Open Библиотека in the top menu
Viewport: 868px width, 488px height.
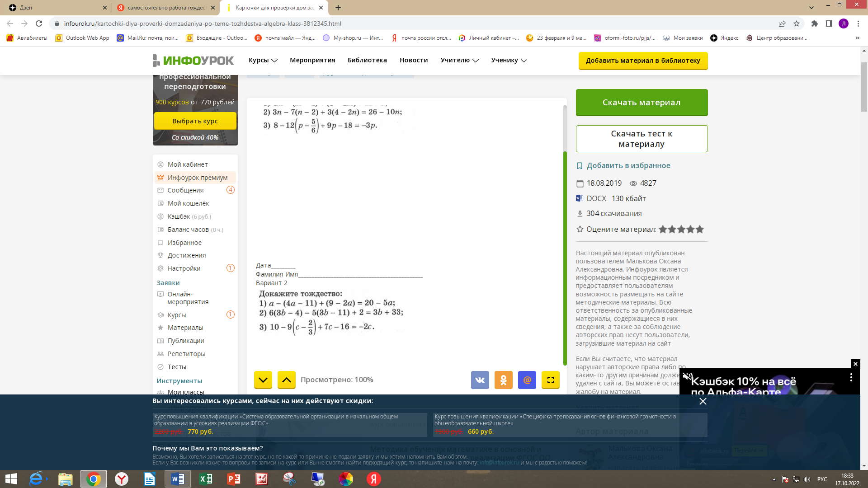(367, 60)
